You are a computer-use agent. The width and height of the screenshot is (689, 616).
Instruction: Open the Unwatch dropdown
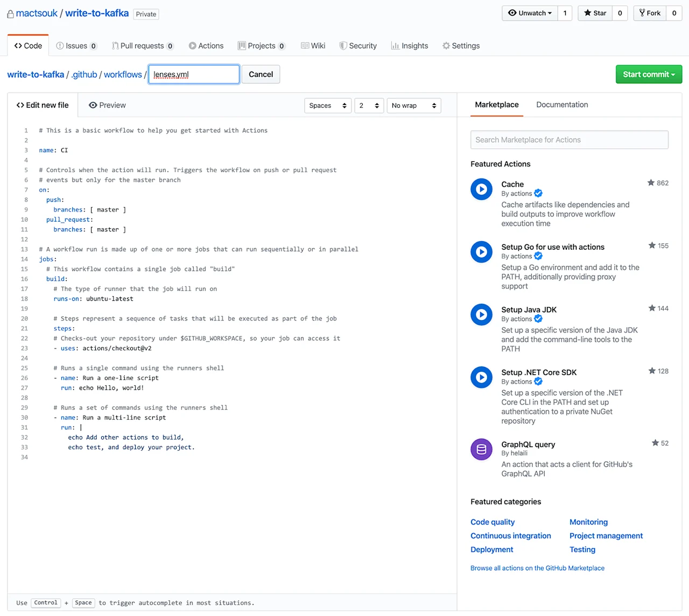pos(529,13)
